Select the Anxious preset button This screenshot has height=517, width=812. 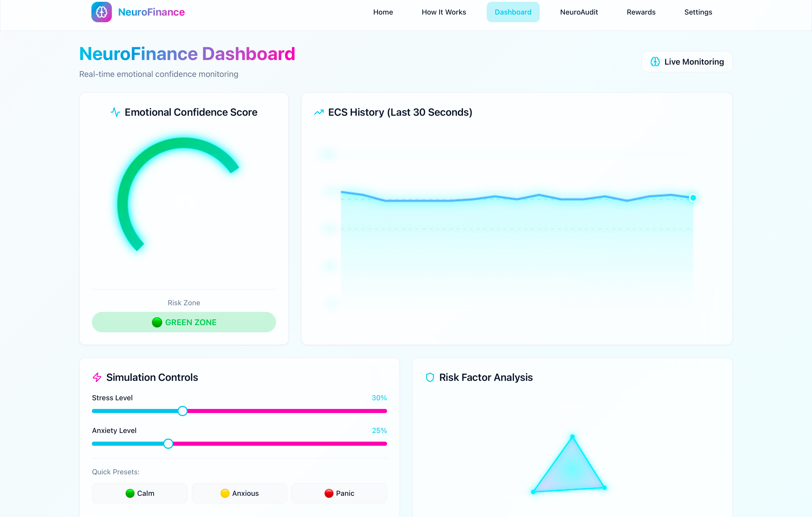tap(240, 493)
